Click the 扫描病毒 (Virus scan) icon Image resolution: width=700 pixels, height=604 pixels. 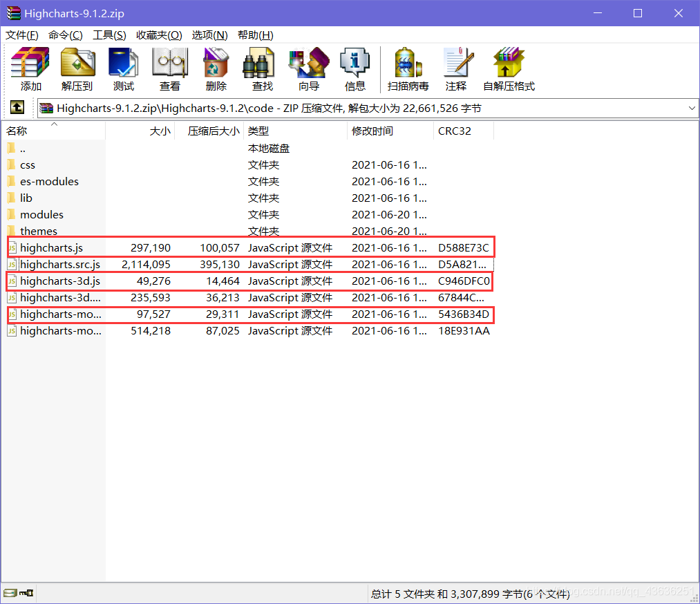[408, 64]
